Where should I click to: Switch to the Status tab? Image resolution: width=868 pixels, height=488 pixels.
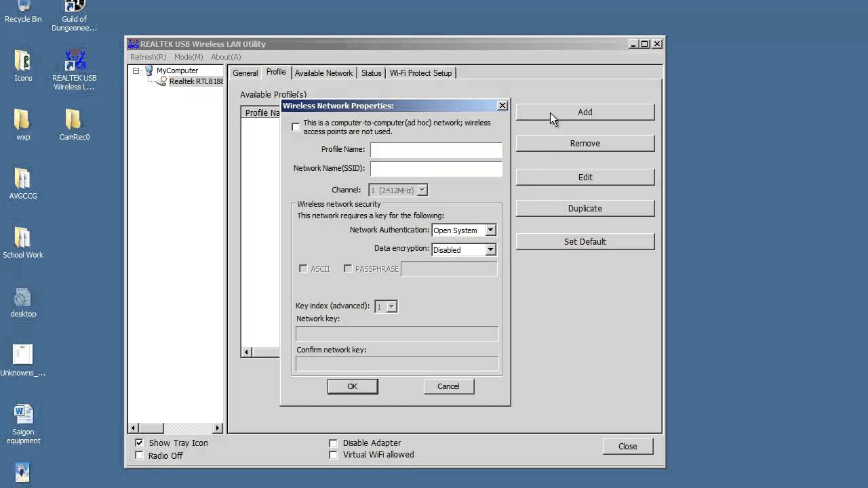tap(371, 73)
